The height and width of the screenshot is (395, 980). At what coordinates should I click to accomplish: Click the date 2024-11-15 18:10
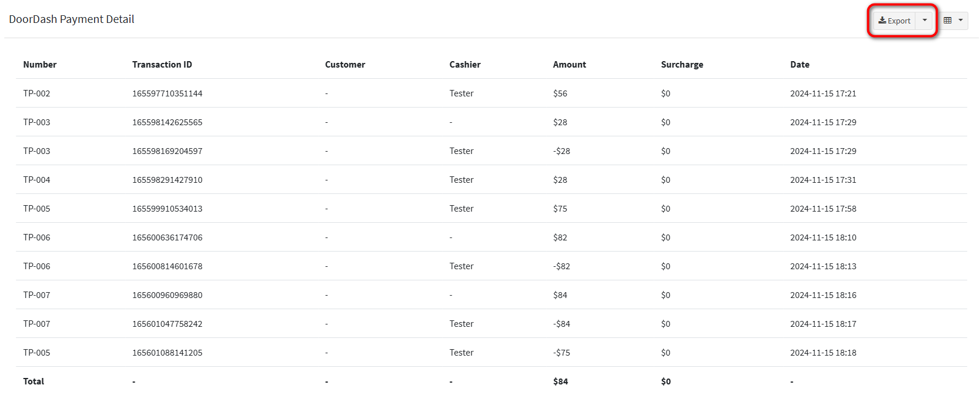(x=823, y=237)
